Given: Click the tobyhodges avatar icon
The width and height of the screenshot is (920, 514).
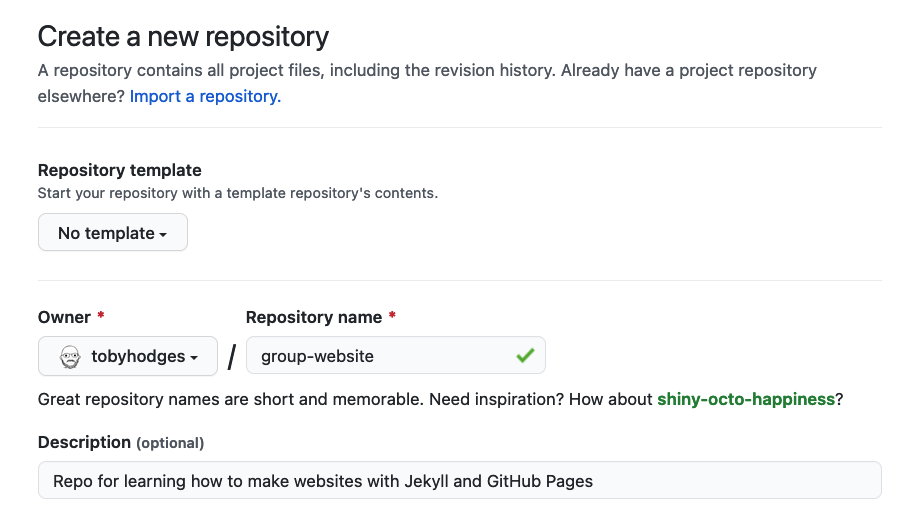Looking at the screenshot, I should [x=70, y=356].
